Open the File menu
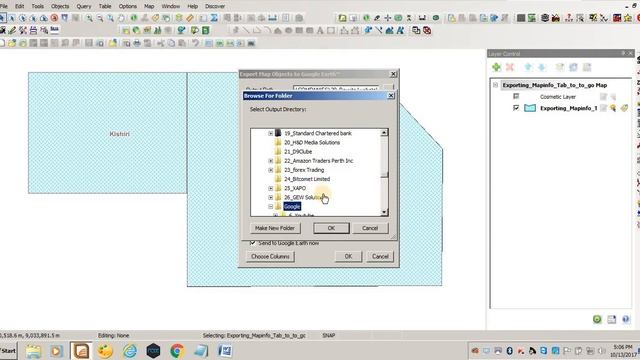 click(4, 6)
